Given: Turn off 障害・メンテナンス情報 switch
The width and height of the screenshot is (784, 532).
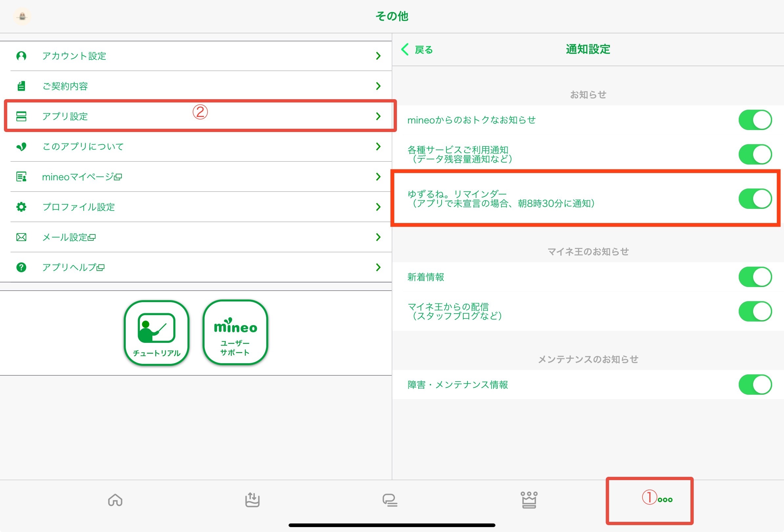Looking at the screenshot, I should tap(755, 385).
